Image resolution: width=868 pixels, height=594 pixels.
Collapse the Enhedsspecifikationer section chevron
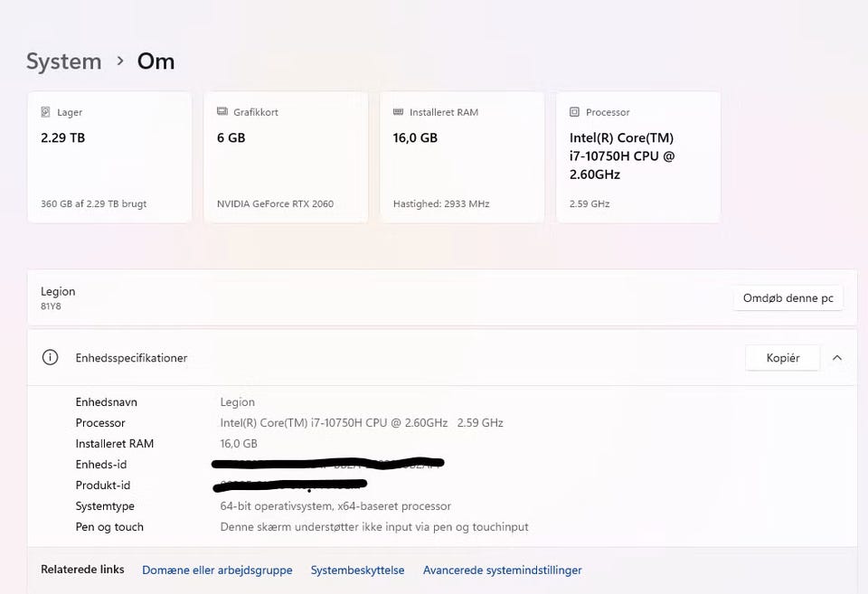pyautogui.click(x=837, y=358)
